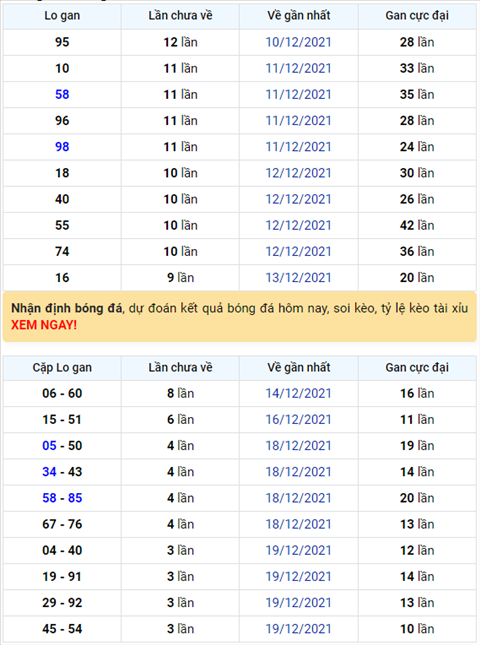The image size is (480, 645).
Task: Click 'Về gần nhất' header in the pair table
Action: 299,368
